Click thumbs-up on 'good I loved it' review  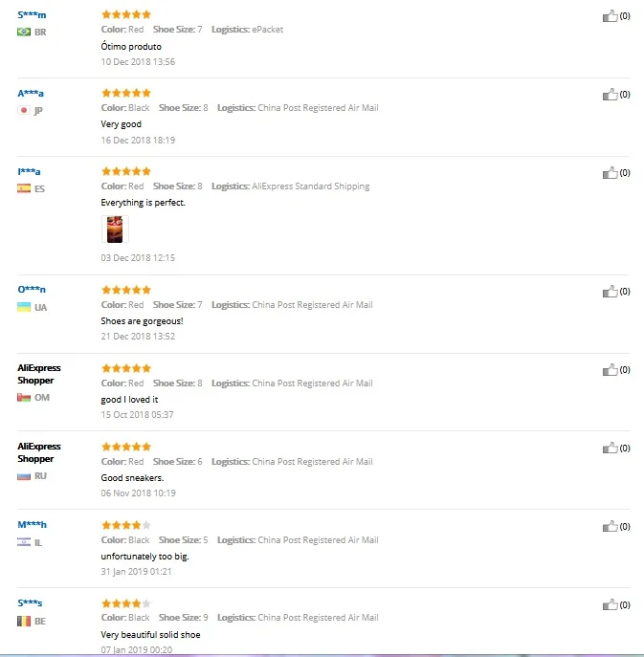610,370
